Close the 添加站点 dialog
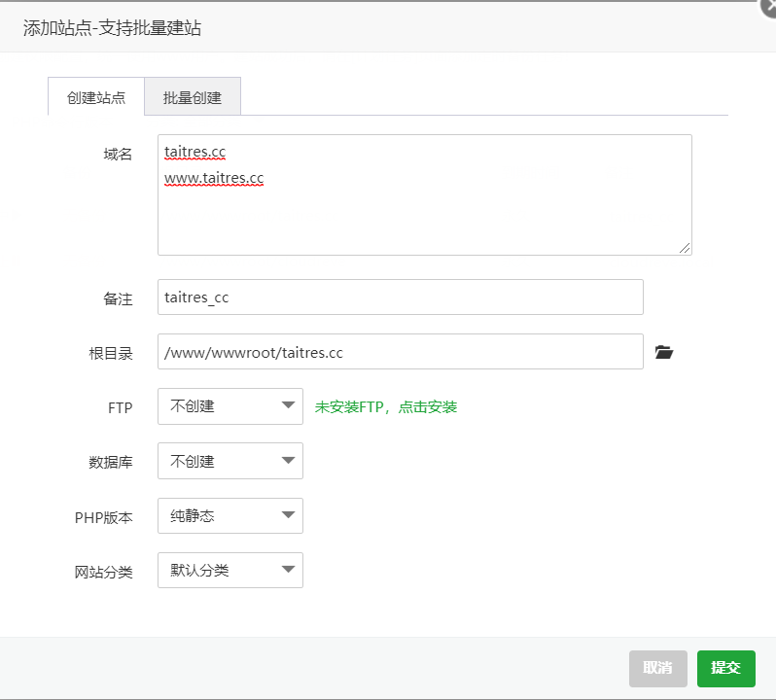776x700 pixels. tap(768, 7)
